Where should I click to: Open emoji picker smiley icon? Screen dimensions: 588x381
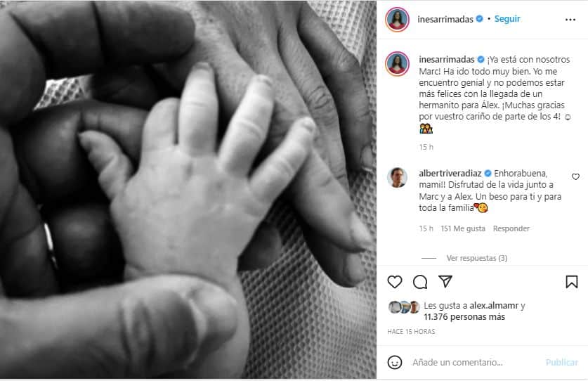pyautogui.click(x=395, y=362)
